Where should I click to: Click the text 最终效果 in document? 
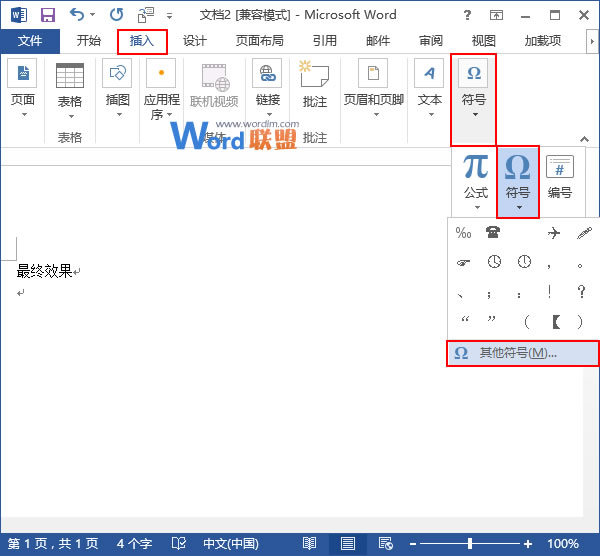44,271
